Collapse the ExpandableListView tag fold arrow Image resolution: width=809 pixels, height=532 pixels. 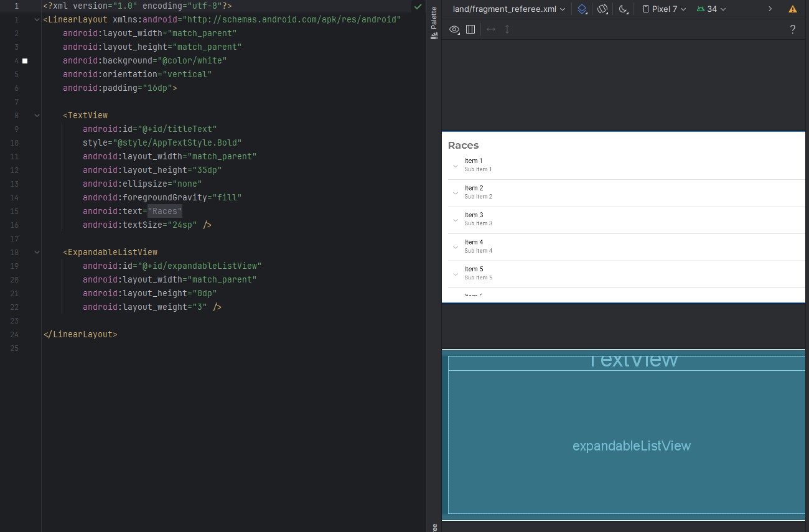37,253
